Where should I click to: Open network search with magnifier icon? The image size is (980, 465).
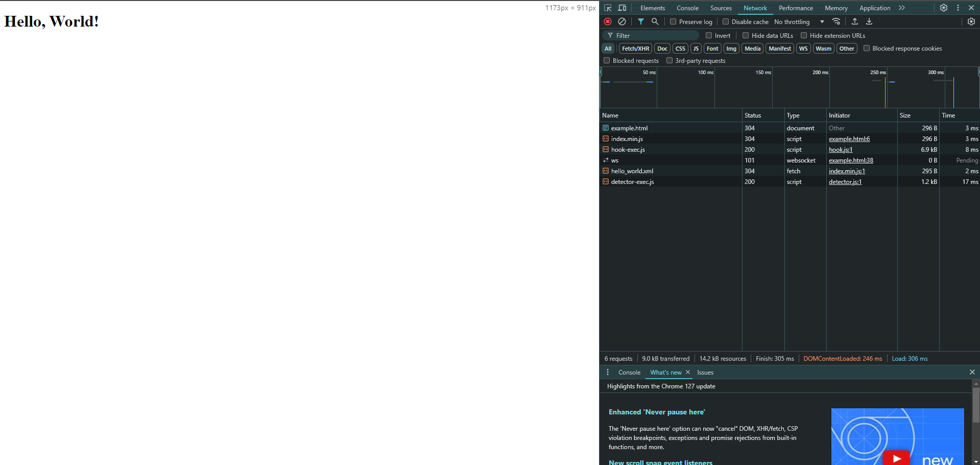pos(655,21)
